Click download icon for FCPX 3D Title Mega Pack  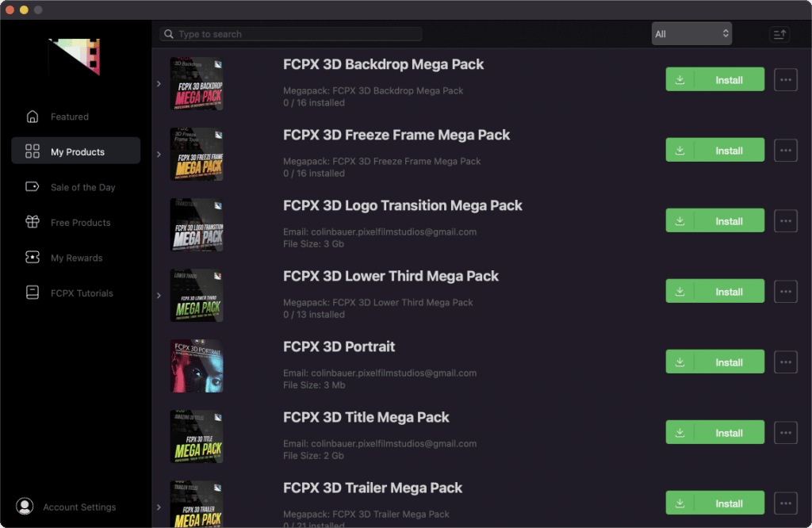[680, 432]
